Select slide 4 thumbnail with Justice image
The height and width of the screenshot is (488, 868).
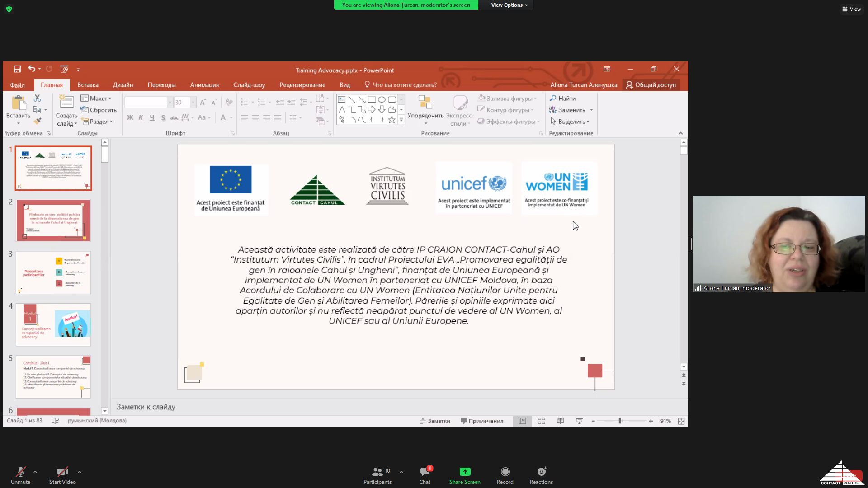click(x=53, y=324)
